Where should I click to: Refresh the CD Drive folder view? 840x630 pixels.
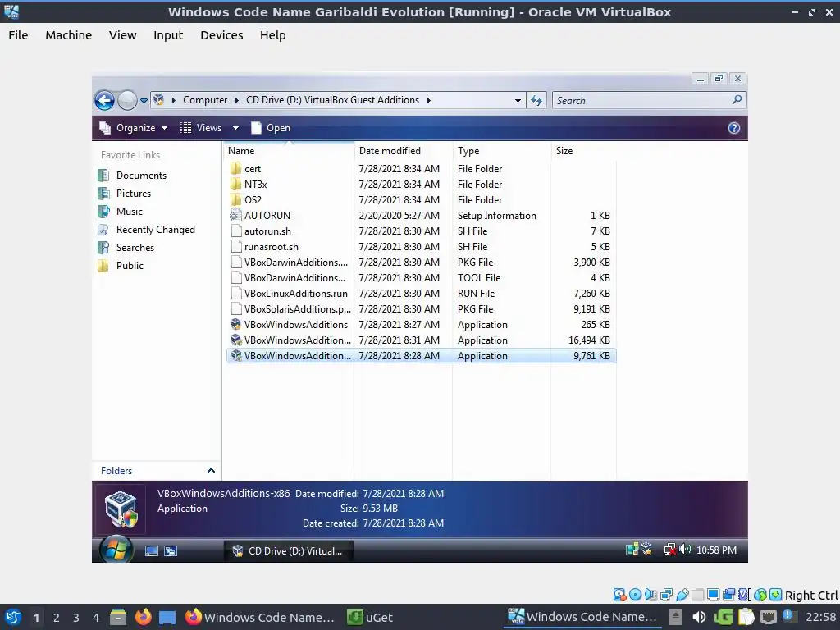click(x=536, y=100)
